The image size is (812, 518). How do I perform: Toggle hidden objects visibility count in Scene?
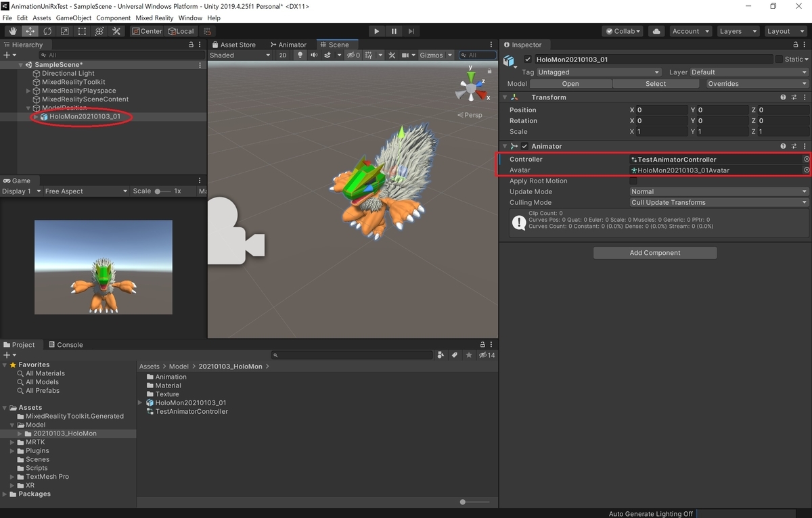pos(354,55)
